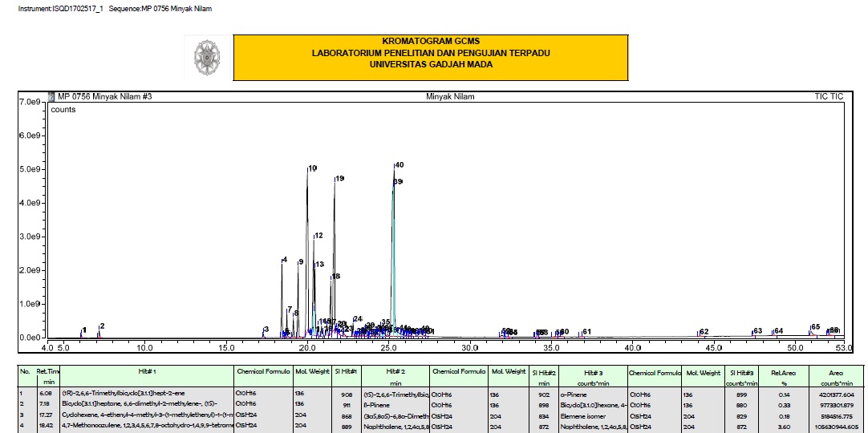Viewport: 868px width, 433px height.
Task: Select peak label 64 on the chromatogram
Action: click(x=779, y=330)
